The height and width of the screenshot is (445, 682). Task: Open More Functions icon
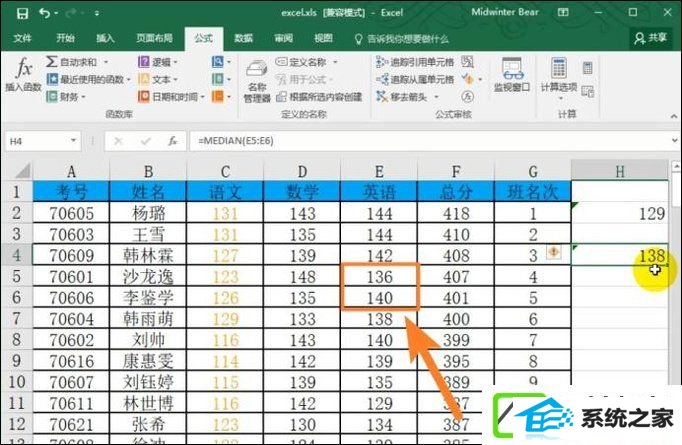coord(217,96)
